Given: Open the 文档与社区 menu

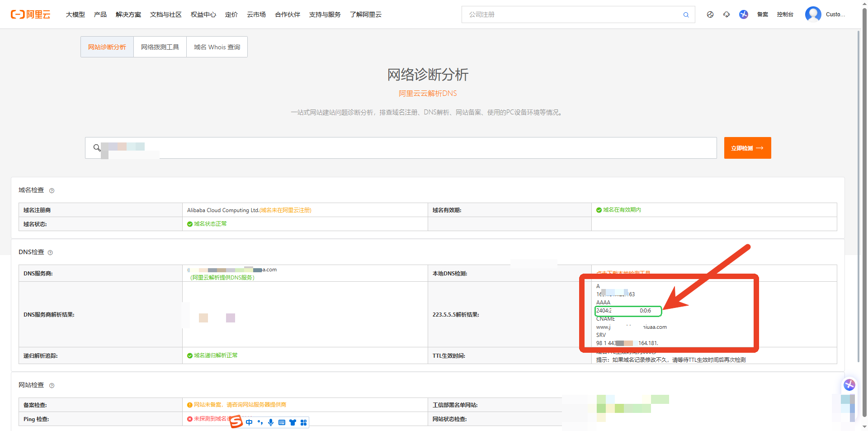Looking at the screenshot, I should coord(166,14).
